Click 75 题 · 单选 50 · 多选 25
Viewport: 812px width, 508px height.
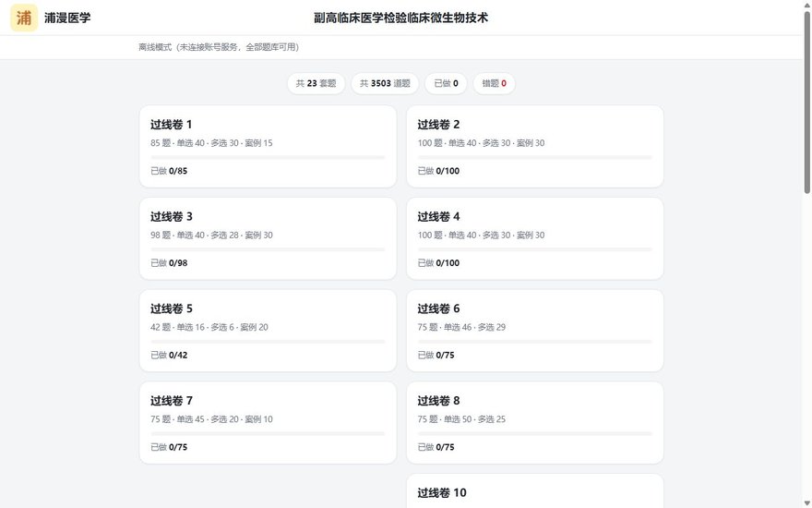pyautogui.click(x=461, y=419)
